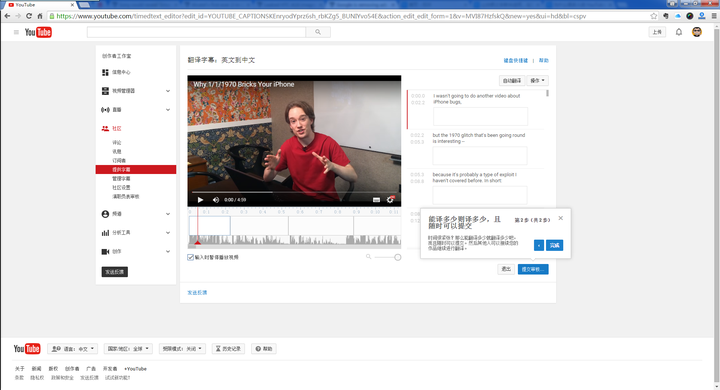Click the zoom magnifier icon below the timeline
The width and height of the screenshot is (720, 390).
click(x=368, y=257)
